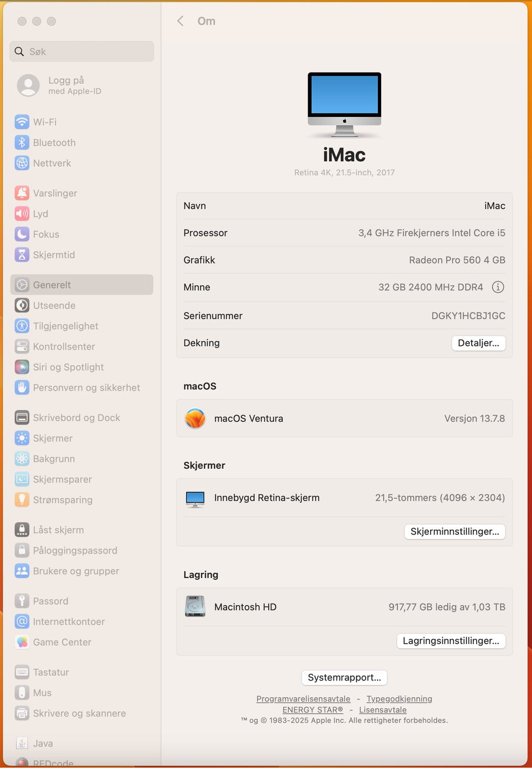
Task: Select the Skjermtid hourglass icon
Action: tap(22, 254)
